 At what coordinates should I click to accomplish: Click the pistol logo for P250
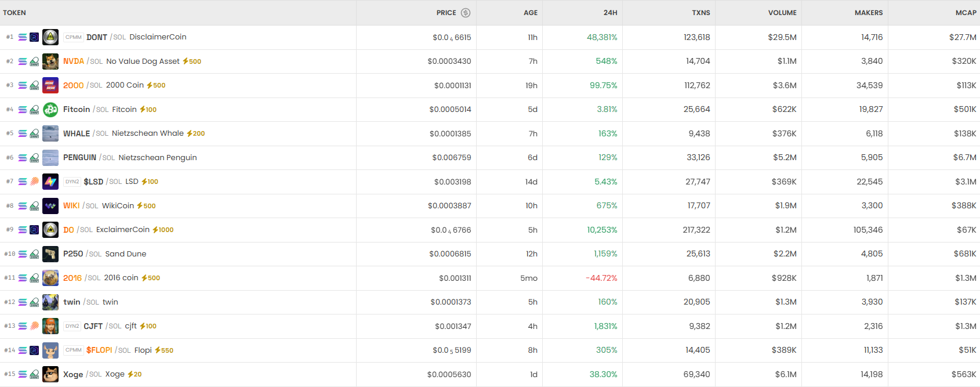pyautogui.click(x=50, y=254)
